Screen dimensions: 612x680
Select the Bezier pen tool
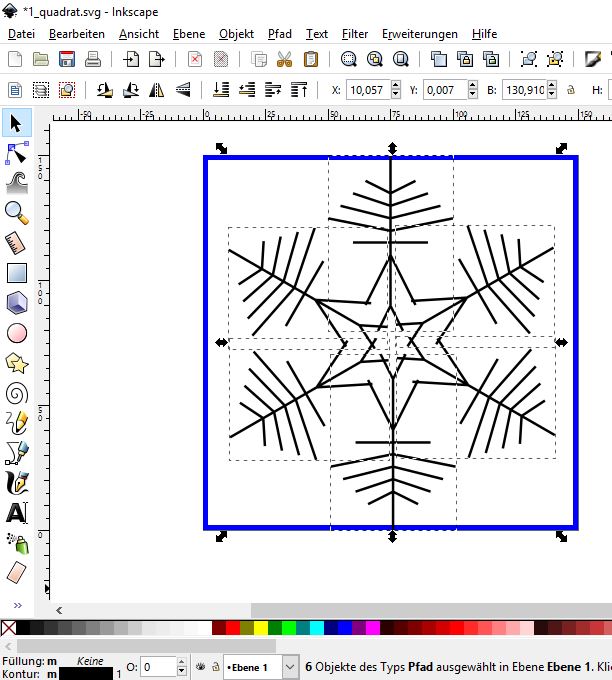(17, 453)
